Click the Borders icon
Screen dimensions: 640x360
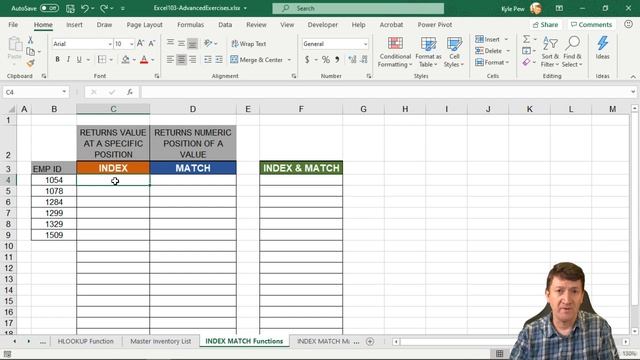click(x=102, y=60)
